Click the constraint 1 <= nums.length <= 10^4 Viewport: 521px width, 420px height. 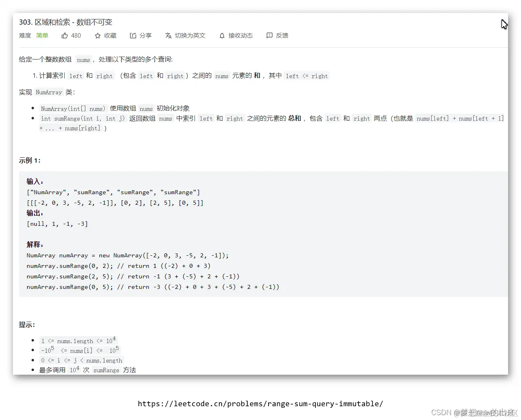78,341
